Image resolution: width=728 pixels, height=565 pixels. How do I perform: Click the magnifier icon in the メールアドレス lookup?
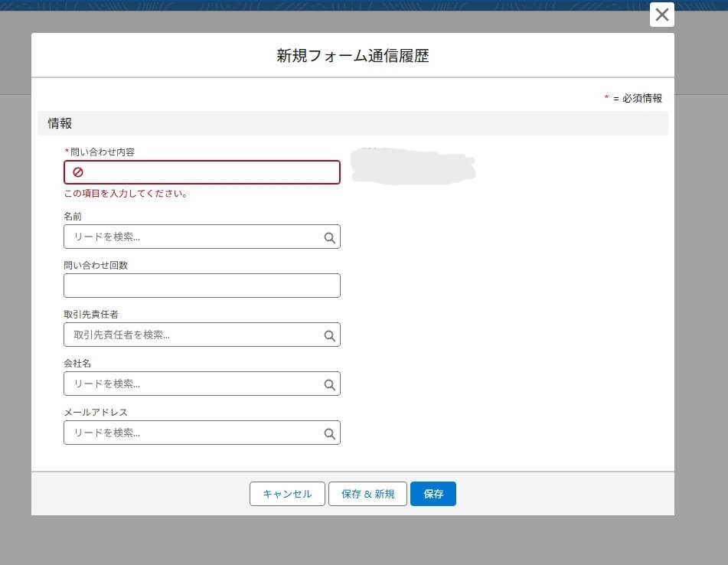click(x=330, y=433)
